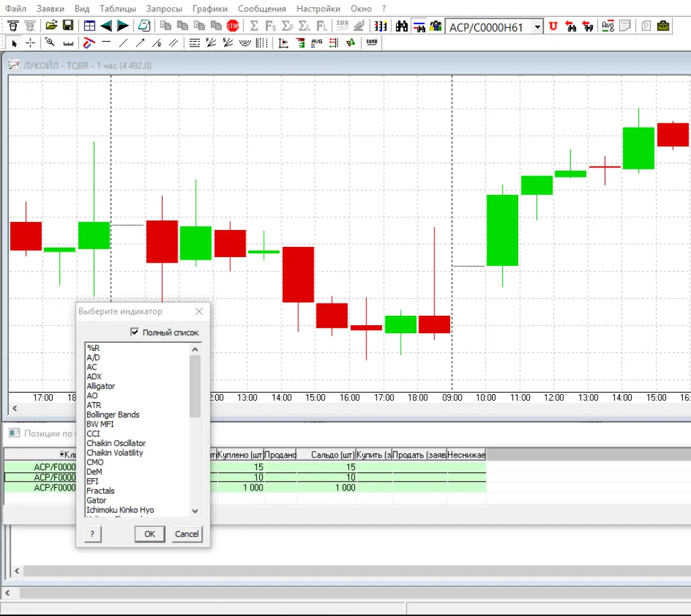Uncheck the 'Полный список' checkbox
The width and height of the screenshot is (691, 616).
[x=135, y=332]
